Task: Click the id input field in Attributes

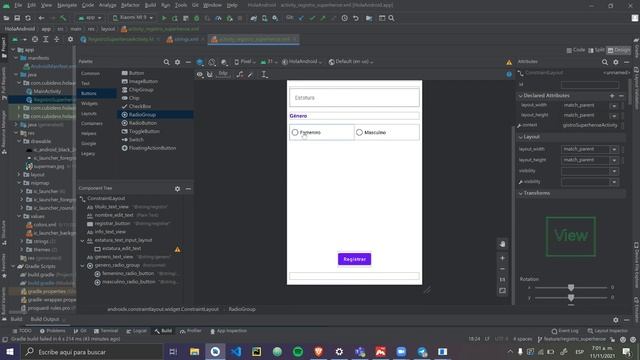Action: (590, 85)
